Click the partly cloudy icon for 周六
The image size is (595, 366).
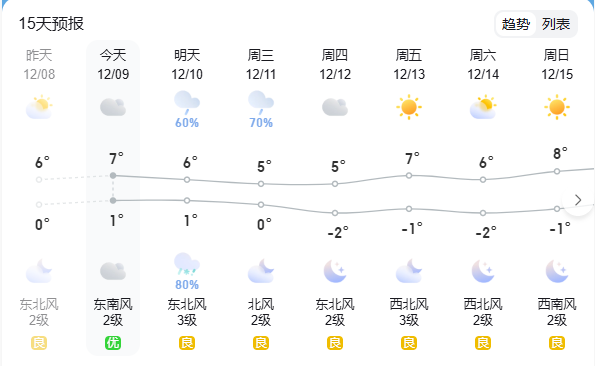click(x=483, y=107)
